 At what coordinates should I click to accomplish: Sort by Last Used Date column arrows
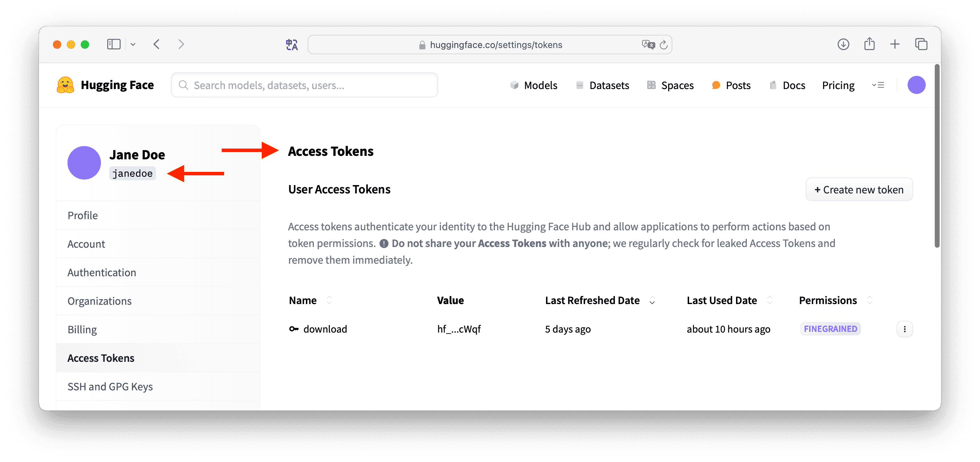(x=770, y=300)
